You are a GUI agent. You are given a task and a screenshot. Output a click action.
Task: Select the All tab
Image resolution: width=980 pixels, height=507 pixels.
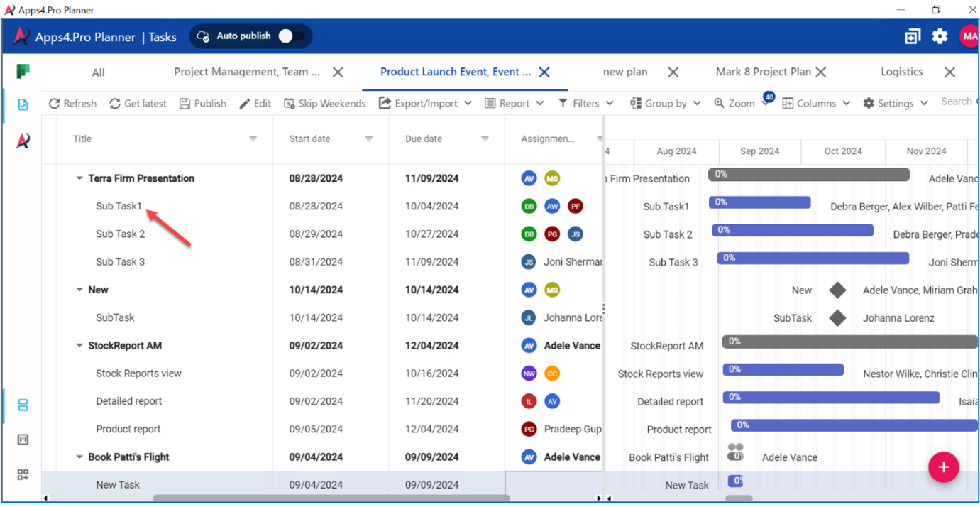tap(98, 72)
